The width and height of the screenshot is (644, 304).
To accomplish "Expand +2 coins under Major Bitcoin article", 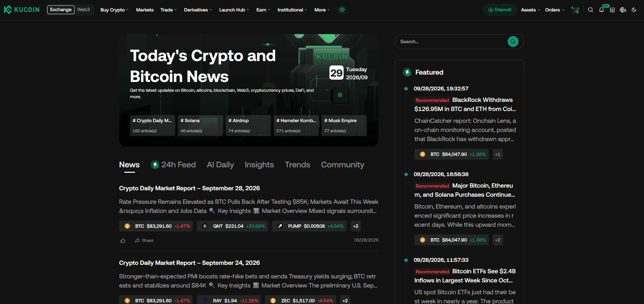I will 498,240.
